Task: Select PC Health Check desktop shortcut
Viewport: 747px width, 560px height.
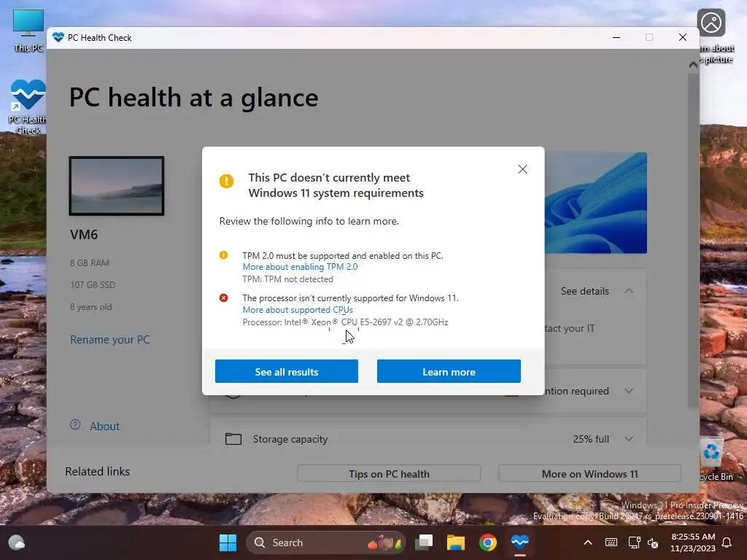Action: click(x=28, y=106)
